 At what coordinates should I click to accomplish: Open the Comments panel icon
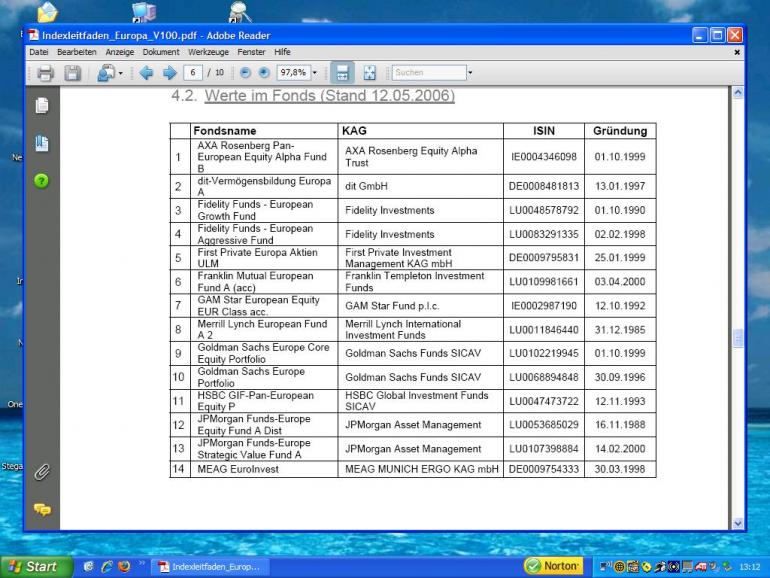click(42, 509)
